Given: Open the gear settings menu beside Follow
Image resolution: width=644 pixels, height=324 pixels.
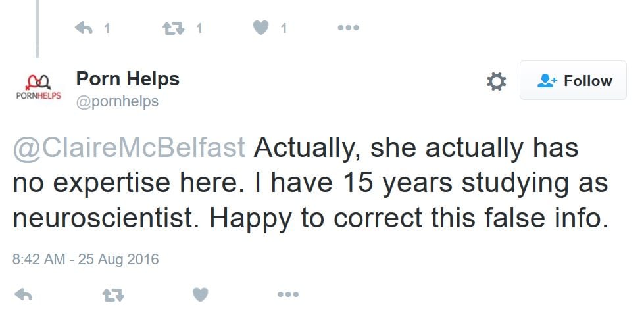Looking at the screenshot, I should (496, 81).
